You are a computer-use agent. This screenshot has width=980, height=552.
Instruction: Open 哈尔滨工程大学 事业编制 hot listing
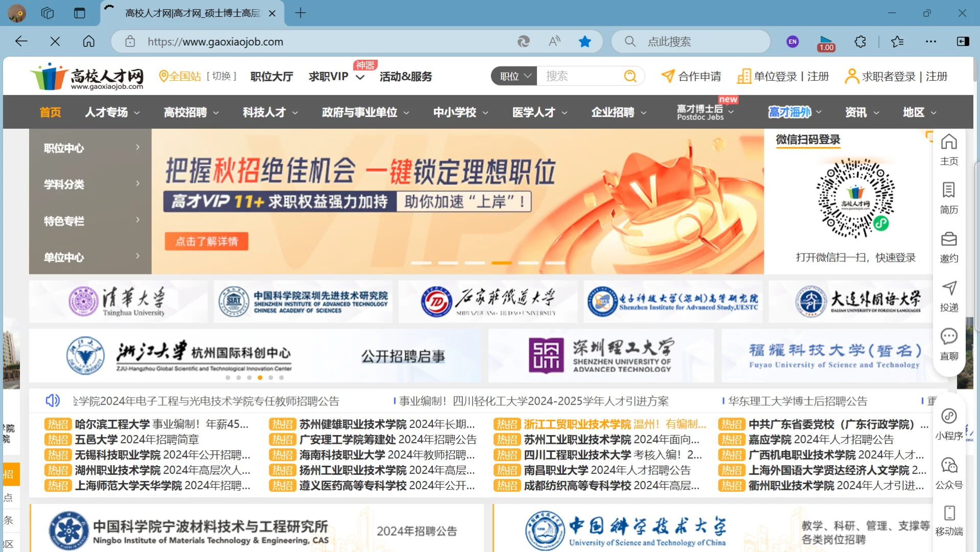click(x=161, y=424)
